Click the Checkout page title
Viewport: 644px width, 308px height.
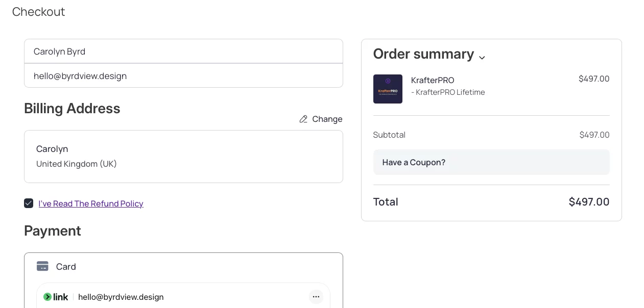39,11
